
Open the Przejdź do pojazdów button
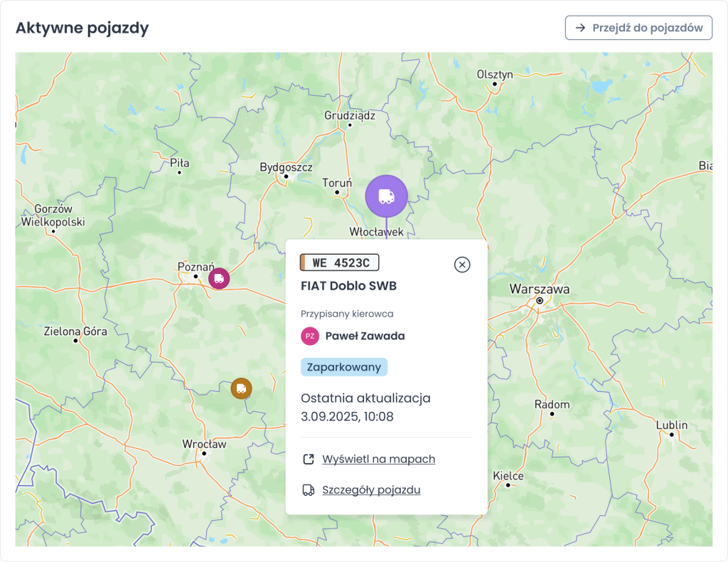pos(638,28)
